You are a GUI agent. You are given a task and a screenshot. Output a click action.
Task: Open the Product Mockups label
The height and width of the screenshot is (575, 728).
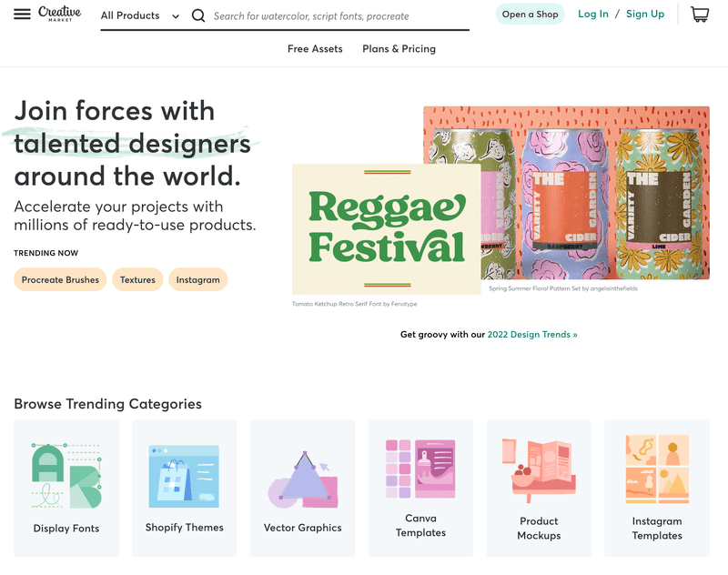tap(539, 528)
